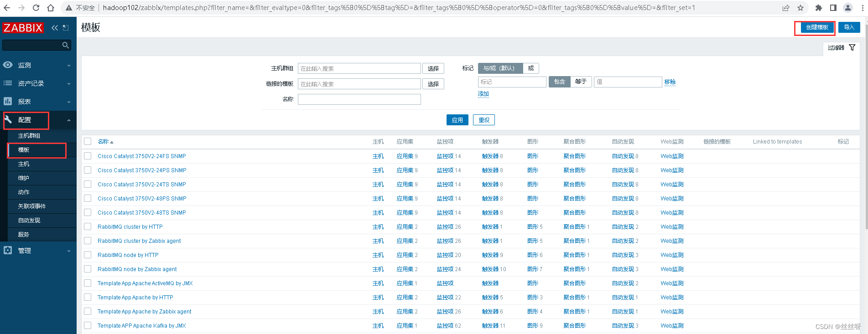Check the Cisco Catalyst 3750V2-48TS SNMP row
Viewport: 868px width, 334px height.
pos(88,212)
